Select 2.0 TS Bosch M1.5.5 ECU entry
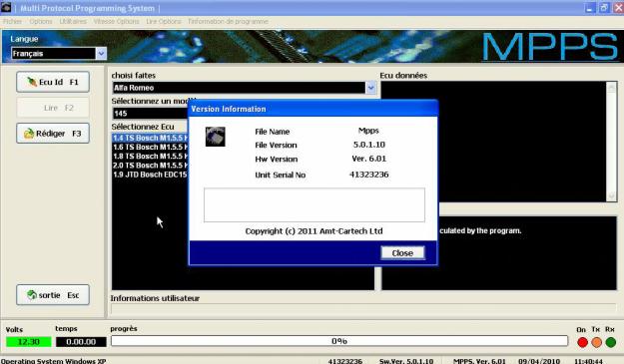This screenshot has height=364, width=624. point(150,166)
